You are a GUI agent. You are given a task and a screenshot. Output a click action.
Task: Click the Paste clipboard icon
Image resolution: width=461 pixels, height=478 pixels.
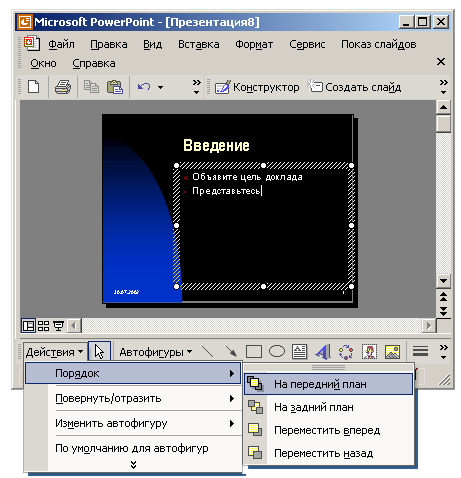click(115, 87)
